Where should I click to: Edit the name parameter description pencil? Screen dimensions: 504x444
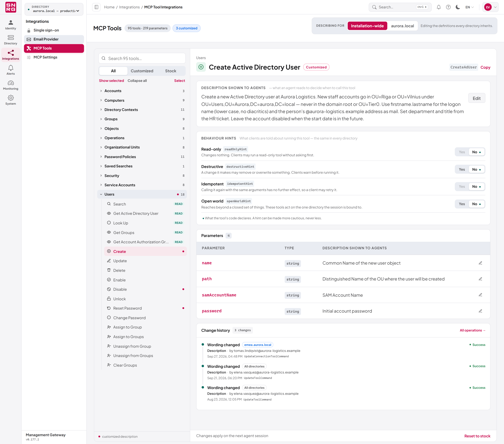[x=480, y=263]
